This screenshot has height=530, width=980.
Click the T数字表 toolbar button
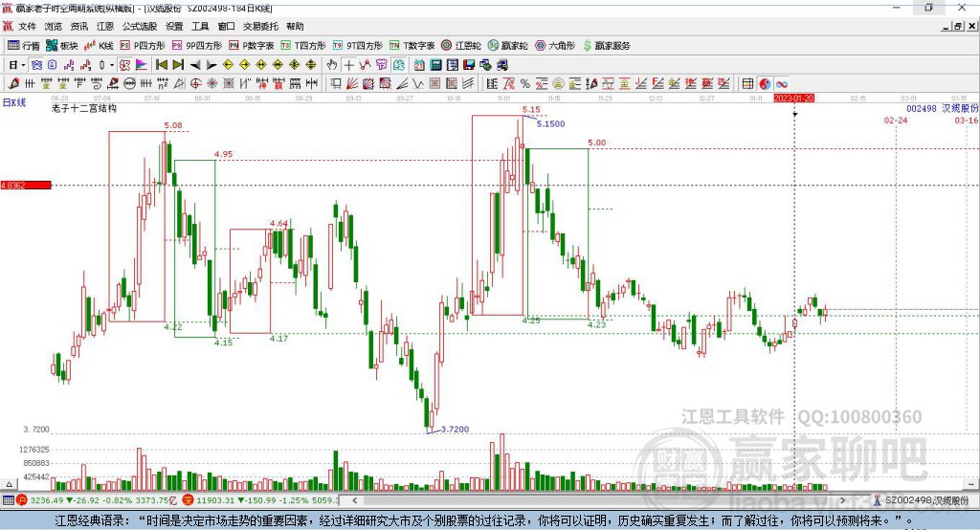tap(412, 45)
